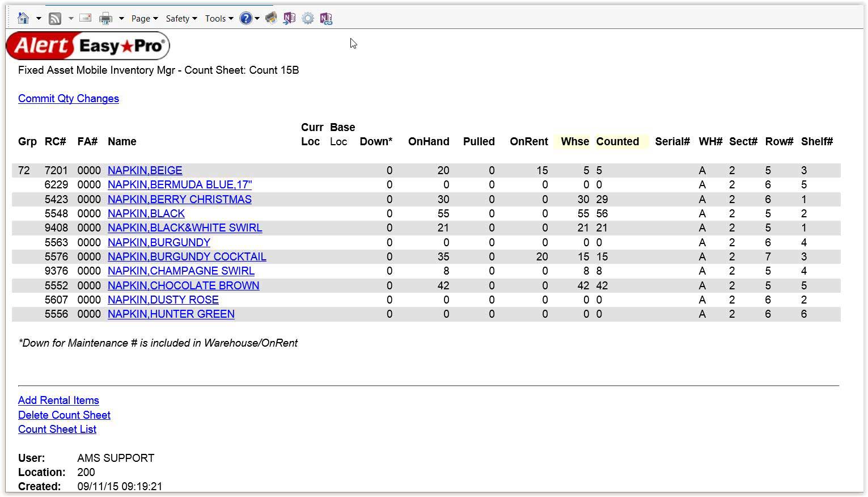Click the Send to OneNote icon
This screenshot has height=497, width=868.
pyautogui.click(x=289, y=19)
